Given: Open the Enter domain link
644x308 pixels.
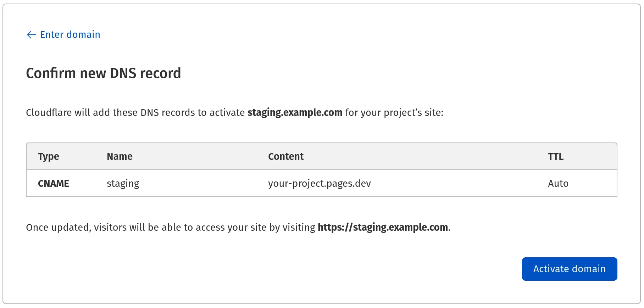Looking at the screenshot, I should [x=70, y=34].
